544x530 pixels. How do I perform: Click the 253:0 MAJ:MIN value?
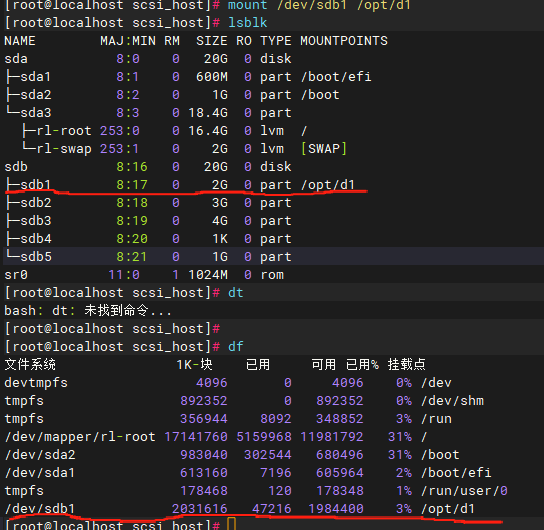point(120,131)
